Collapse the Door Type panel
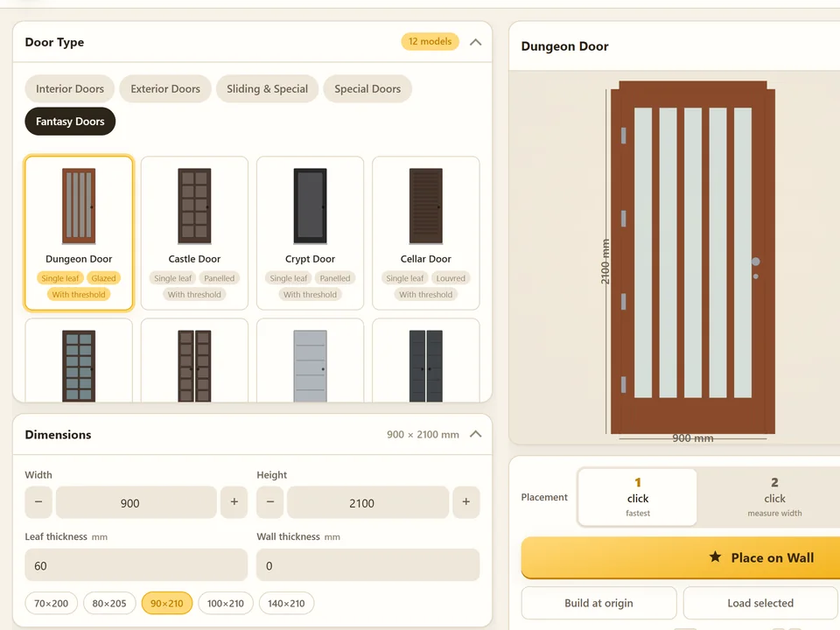Screen dimensions: 840x630 click(x=475, y=42)
